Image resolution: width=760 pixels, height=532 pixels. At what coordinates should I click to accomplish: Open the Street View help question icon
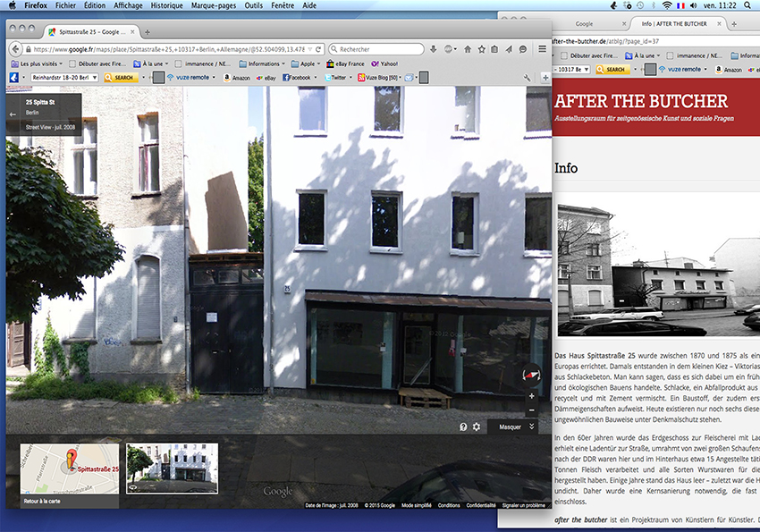pyautogui.click(x=463, y=426)
